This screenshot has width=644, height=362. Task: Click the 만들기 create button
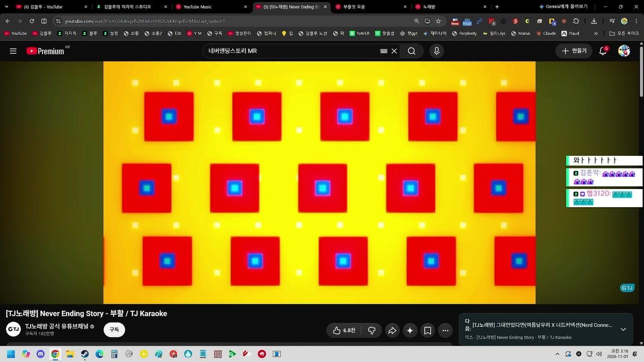(x=574, y=51)
